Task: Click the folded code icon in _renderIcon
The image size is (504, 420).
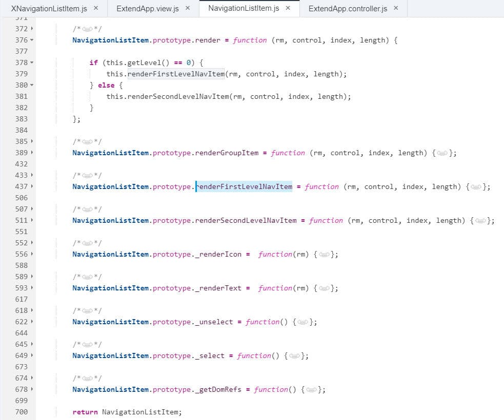Action: click(325, 254)
